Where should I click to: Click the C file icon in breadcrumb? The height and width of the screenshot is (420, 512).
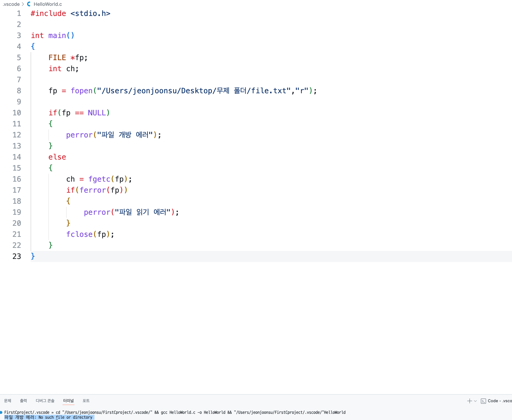29,4
